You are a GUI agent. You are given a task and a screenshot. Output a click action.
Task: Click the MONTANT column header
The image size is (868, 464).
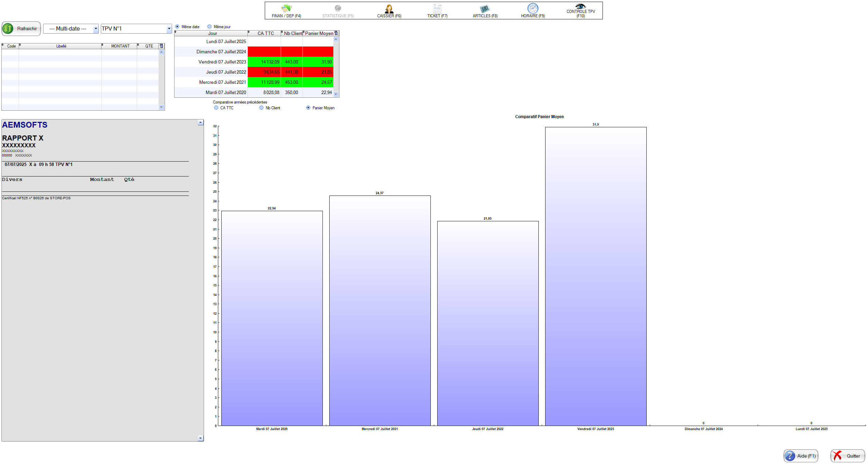[x=120, y=46]
